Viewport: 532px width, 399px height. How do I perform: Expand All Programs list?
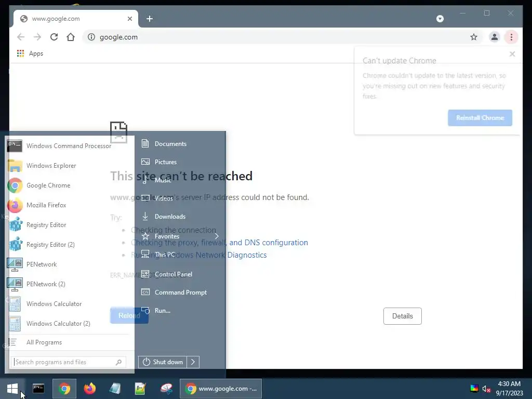tap(70, 342)
